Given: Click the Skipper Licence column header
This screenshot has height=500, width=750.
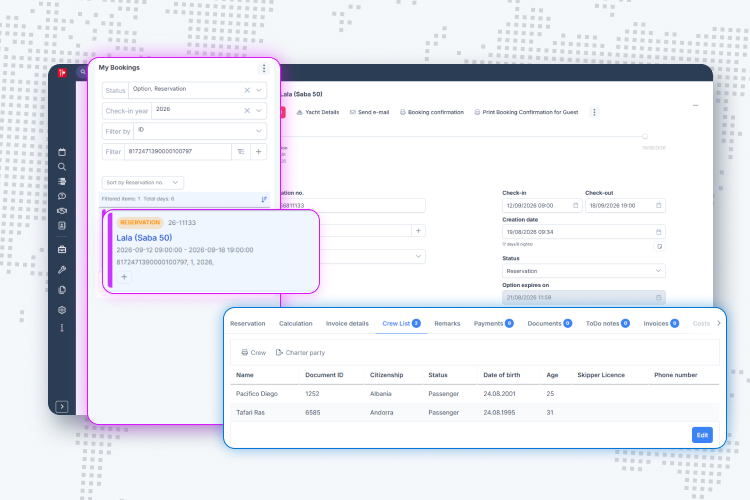Looking at the screenshot, I should coord(601,375).
